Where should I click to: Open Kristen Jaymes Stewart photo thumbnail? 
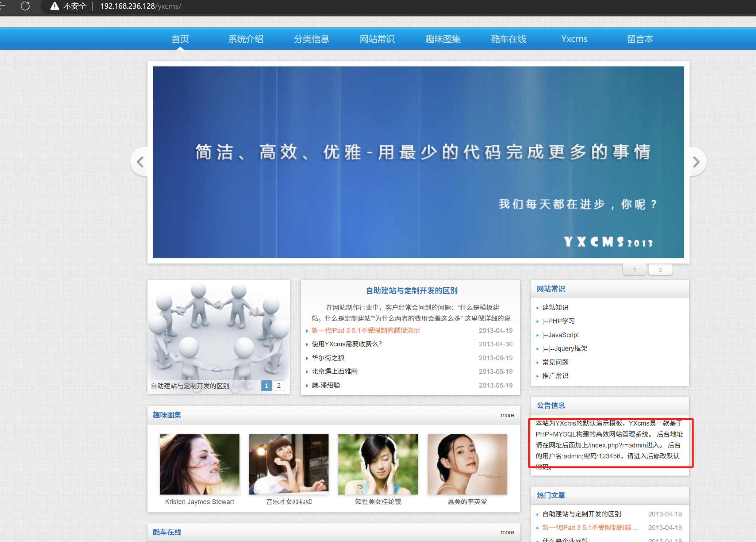(x=200, y=464)
